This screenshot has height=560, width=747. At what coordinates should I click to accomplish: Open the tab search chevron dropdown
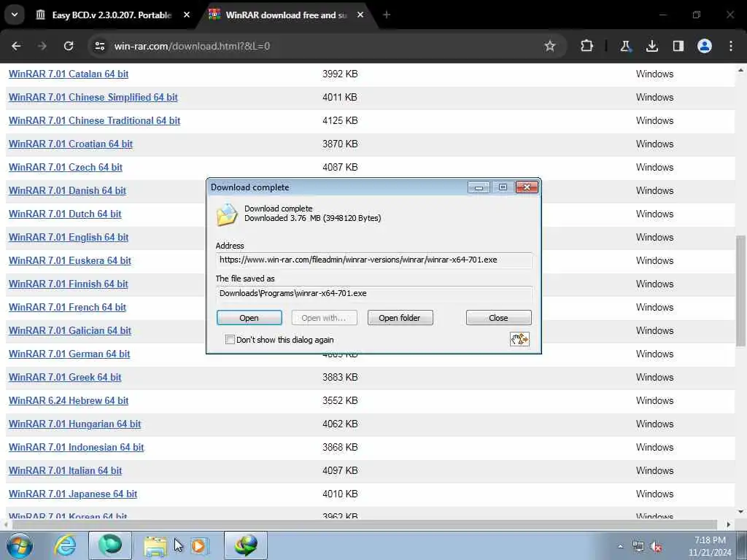[15, 15]
